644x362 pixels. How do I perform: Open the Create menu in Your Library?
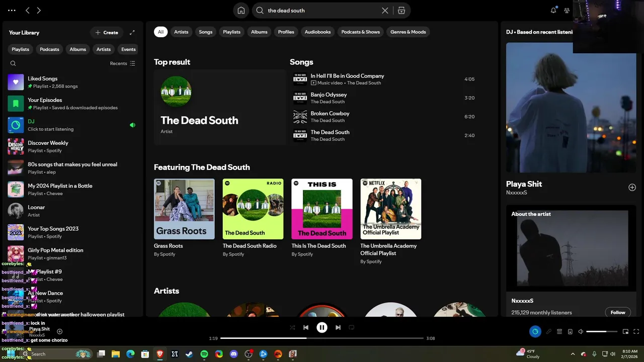point(107,33)
